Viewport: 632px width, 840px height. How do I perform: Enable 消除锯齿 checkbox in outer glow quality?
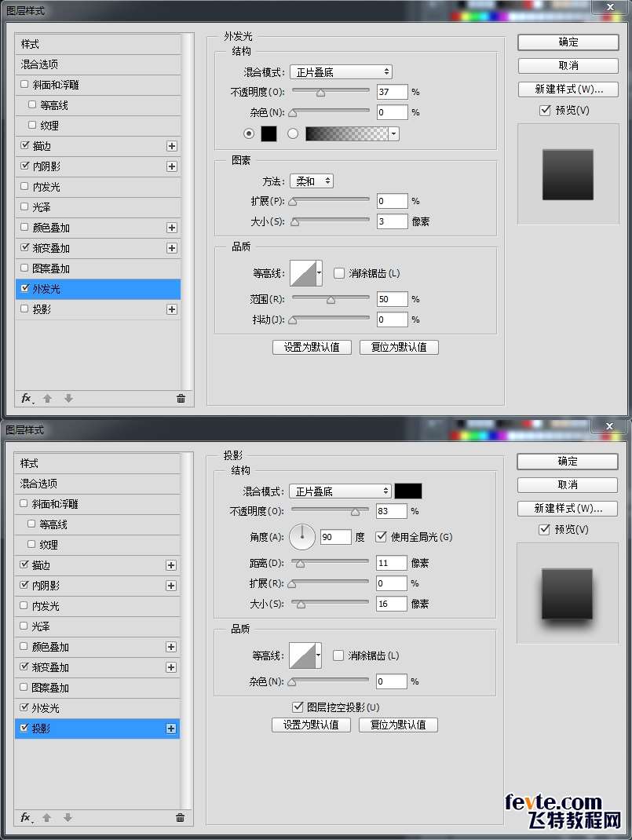339,273
